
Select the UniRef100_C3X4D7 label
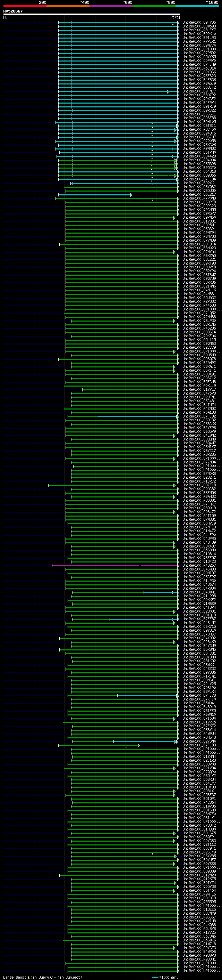tap(199, 547)
